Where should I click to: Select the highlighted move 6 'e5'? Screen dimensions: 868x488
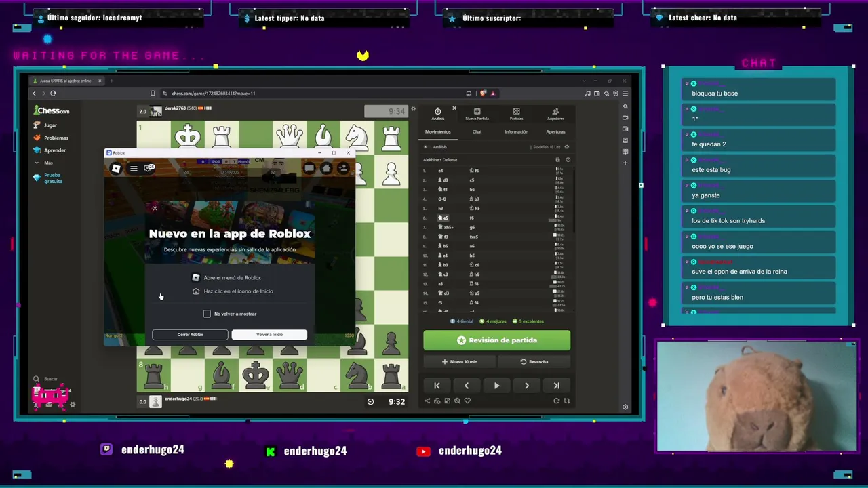[x=443, y=218]
